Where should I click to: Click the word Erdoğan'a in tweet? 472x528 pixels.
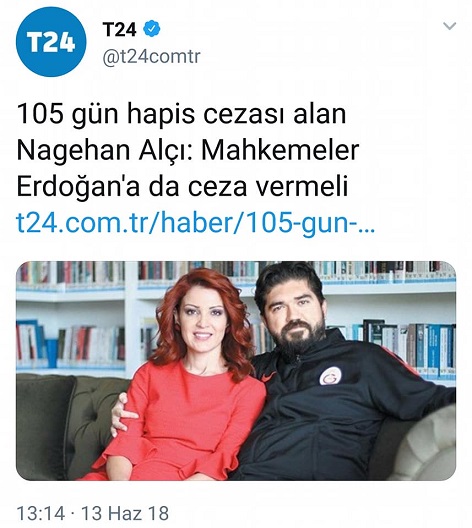[78, 187]
